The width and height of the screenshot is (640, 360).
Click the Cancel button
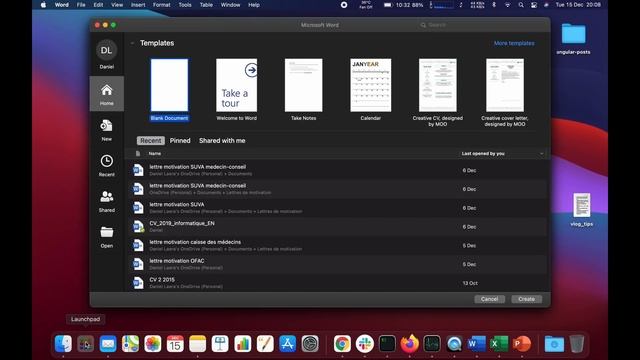[489, 299]
